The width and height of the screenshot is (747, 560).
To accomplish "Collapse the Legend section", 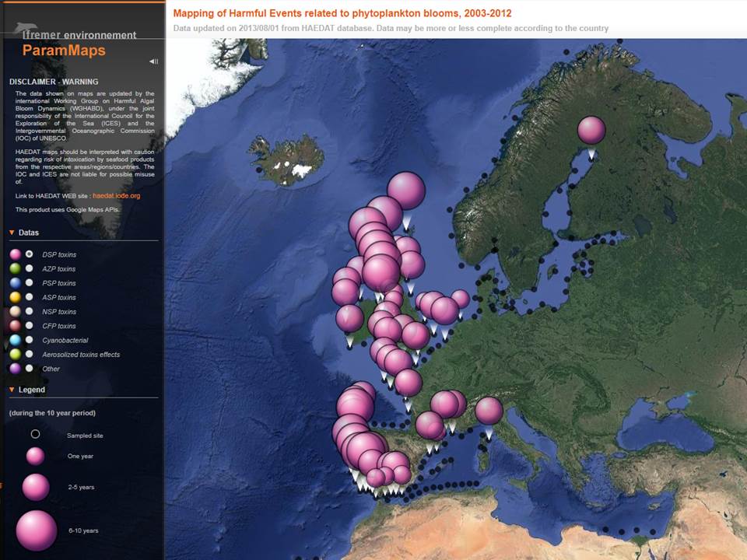I will pos(11,390).
